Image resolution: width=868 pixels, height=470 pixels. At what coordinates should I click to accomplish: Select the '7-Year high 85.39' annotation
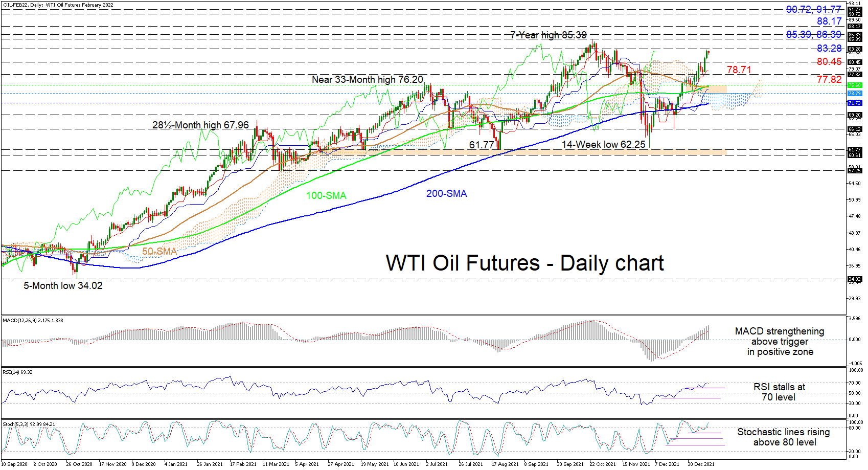pos(549,35)
